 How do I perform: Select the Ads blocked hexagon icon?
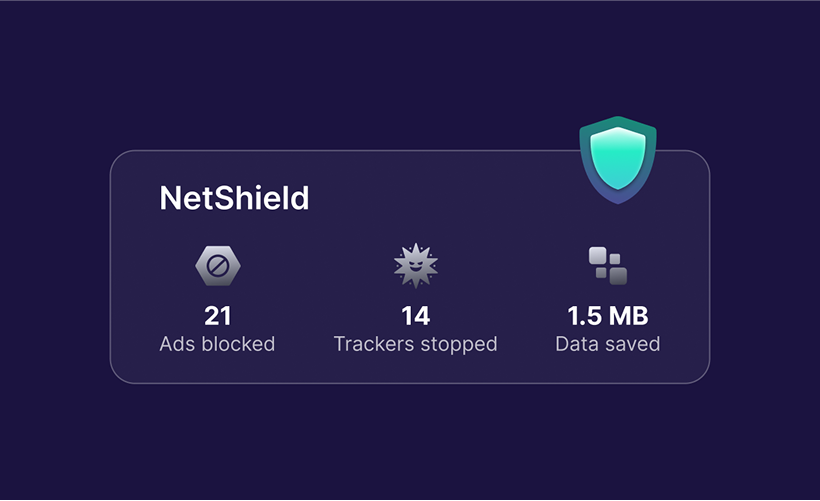[217, 266]
